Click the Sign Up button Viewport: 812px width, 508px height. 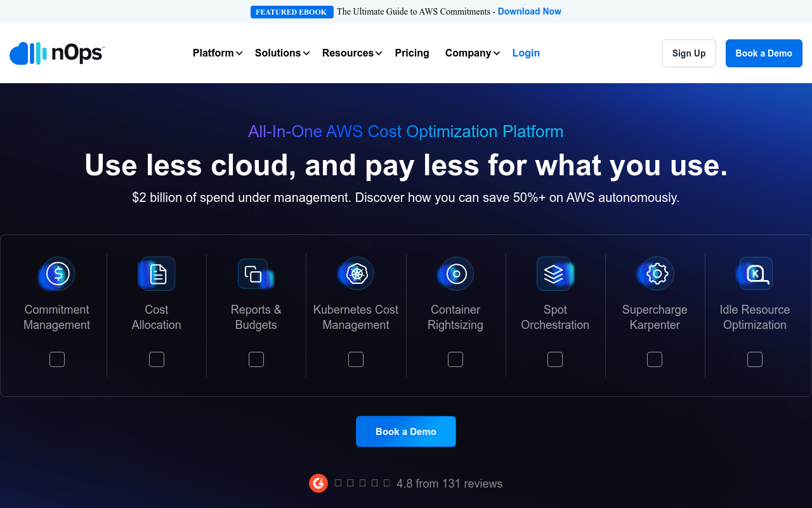[x=689, y=53]
